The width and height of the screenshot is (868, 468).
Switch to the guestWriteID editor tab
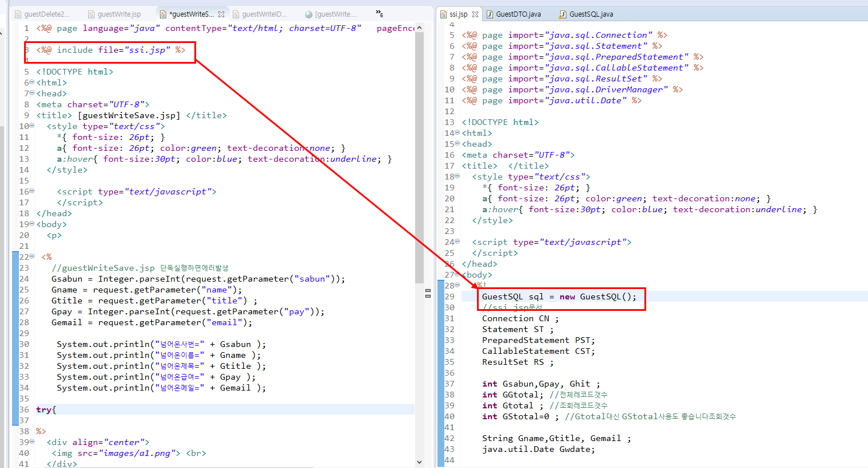pyautogui.click(x=264, y=14)
